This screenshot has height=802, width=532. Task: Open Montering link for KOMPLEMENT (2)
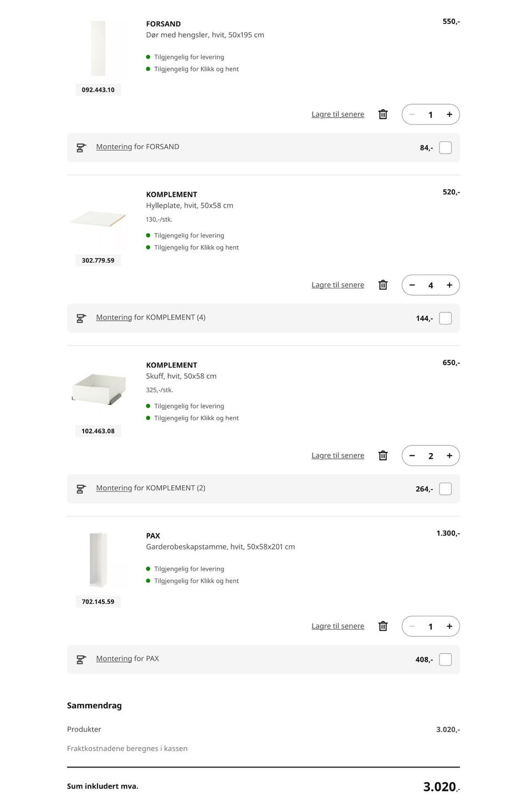click(x=114, y=488)
